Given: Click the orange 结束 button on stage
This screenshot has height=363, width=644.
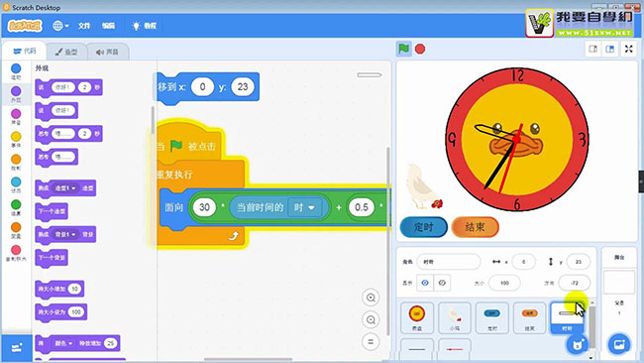Looking at the screenshot, I should pyautogui.click(x=475, y=227).
